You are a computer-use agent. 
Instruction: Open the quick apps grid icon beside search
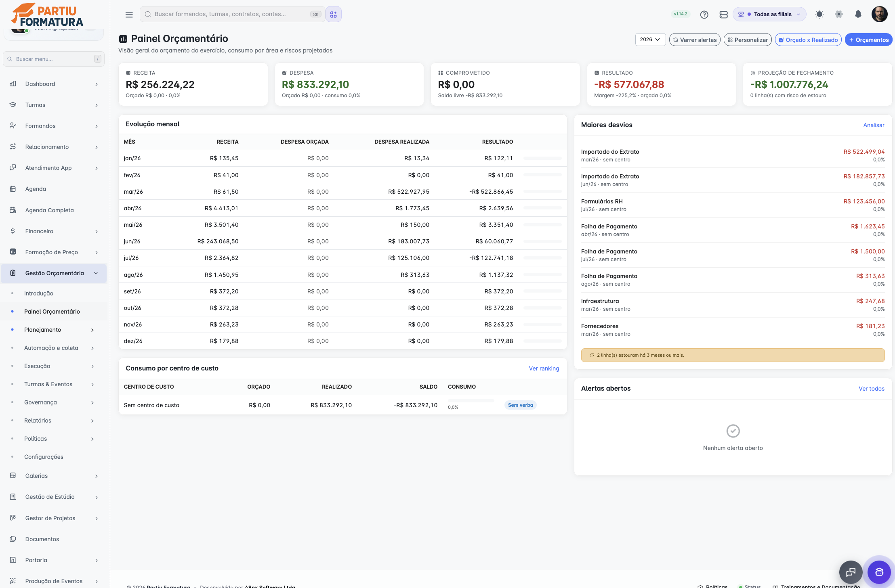(333, 15)
